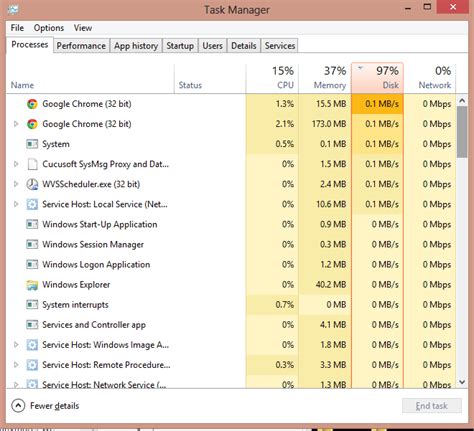The height and width of the screenshot is (431, 474).
Task: Click the Service Host: Local Service gear icon
Action: [32, 204]
